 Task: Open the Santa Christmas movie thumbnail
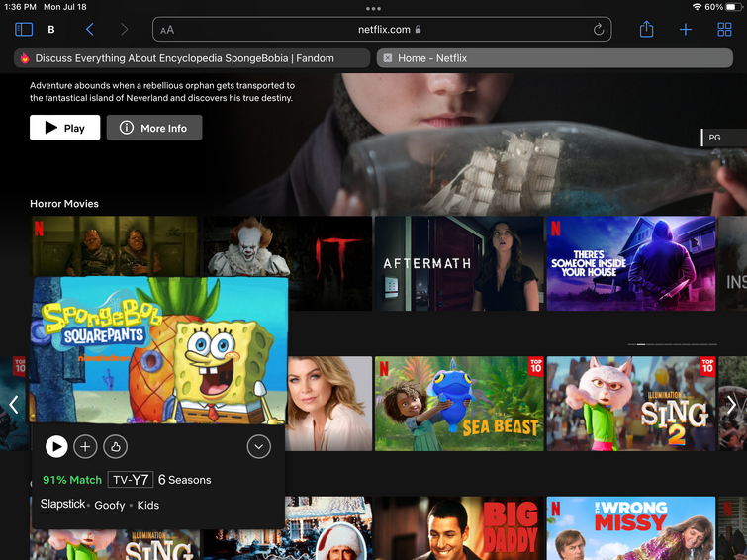pyautogui.click(x=328, y=528)
